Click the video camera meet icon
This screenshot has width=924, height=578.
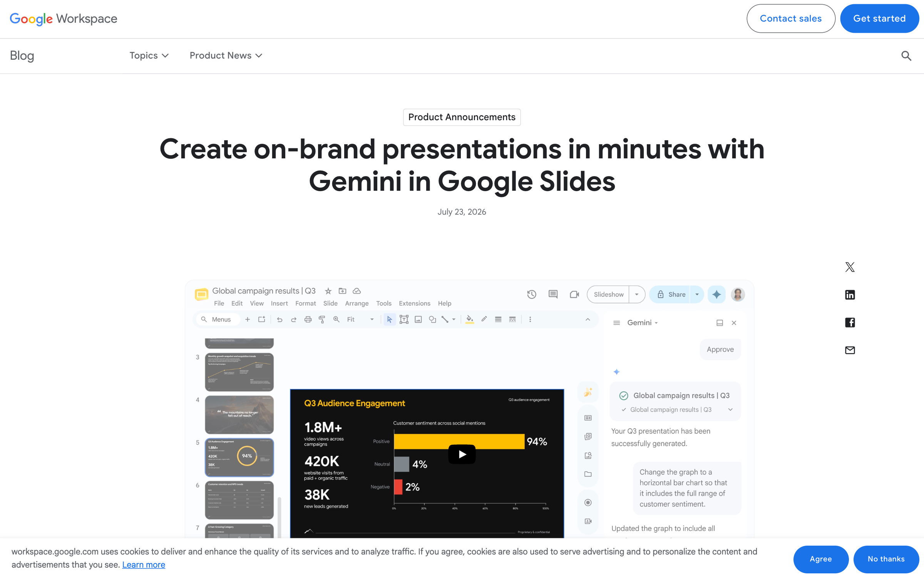tap(574, 294)
